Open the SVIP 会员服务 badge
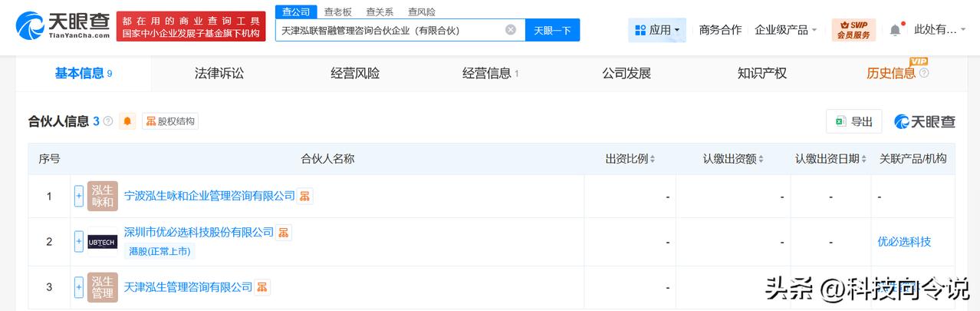The width and height of the screenshot is (980, 311). [x=853, y=30]
